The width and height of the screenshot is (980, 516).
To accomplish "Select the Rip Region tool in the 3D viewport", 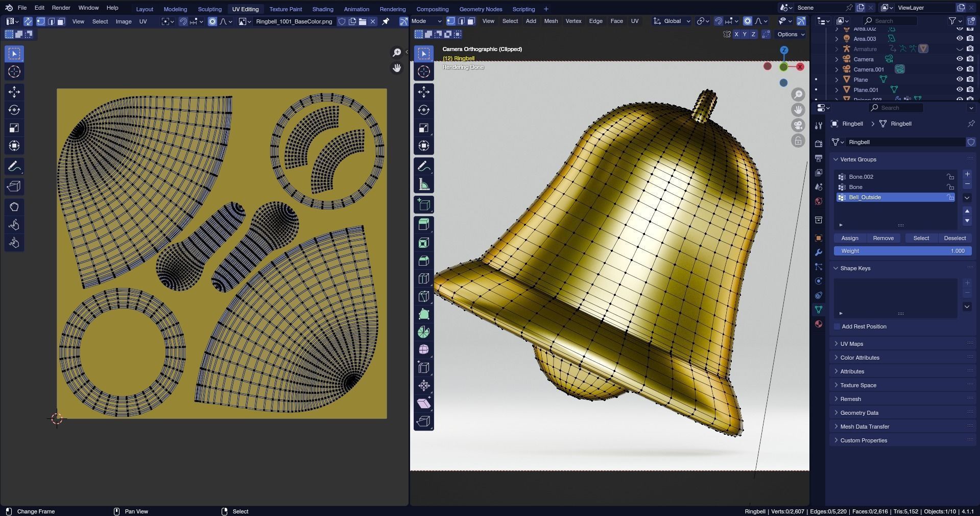I will (424, 421).
